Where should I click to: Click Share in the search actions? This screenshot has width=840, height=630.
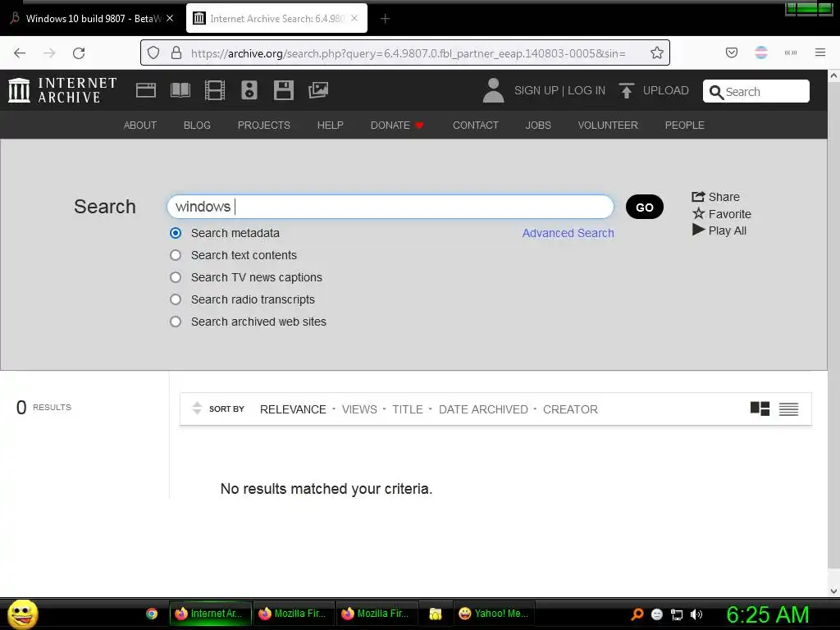(x=715, y=197)
